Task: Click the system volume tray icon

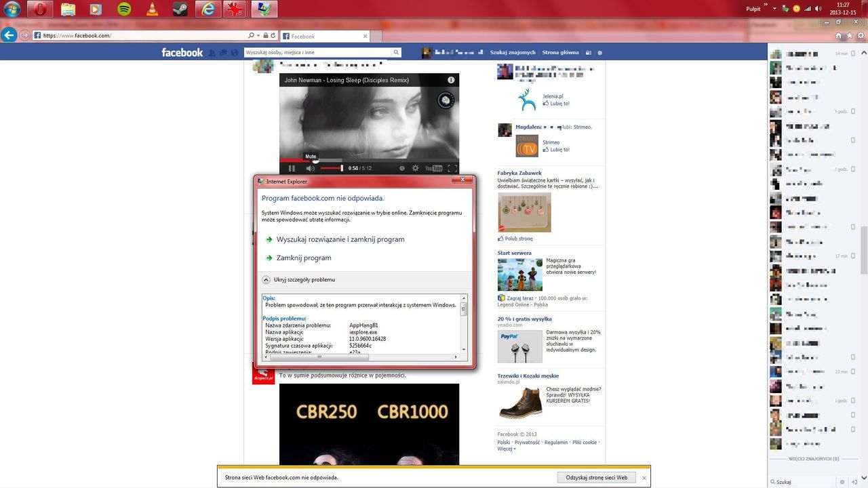Action: 818,8
